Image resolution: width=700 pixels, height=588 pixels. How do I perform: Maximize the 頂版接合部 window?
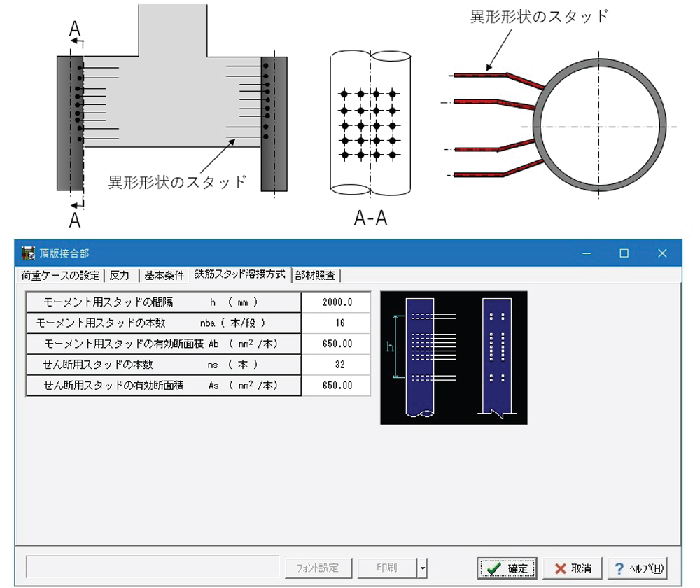click(x=624, y=253)
